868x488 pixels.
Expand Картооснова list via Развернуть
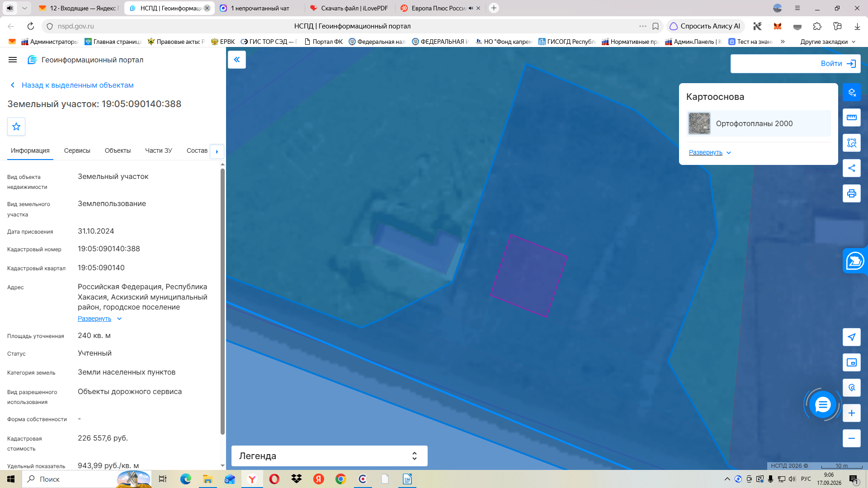(x=710, y=152)
